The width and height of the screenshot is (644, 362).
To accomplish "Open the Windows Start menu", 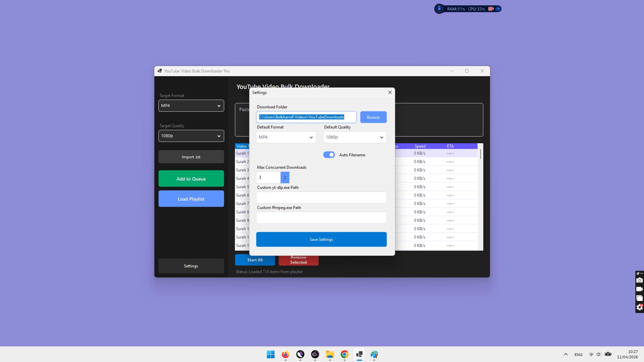I will point(270,354).
